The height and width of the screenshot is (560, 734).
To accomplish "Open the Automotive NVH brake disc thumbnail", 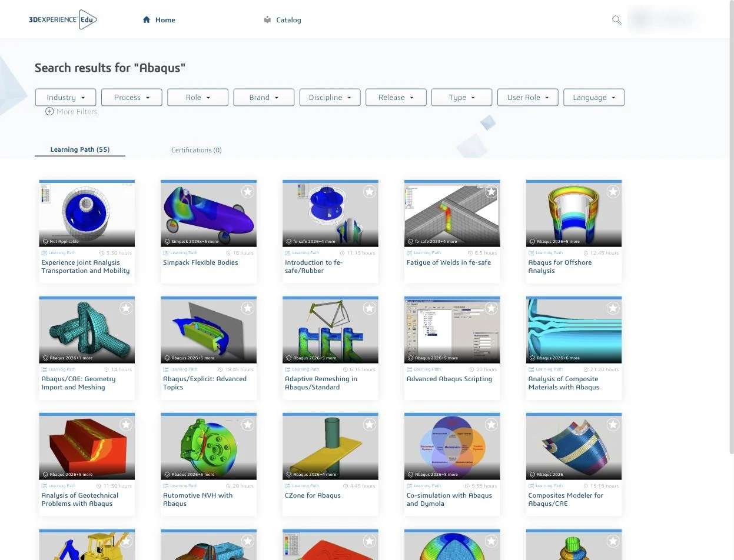I will click(x=208, y=447).
